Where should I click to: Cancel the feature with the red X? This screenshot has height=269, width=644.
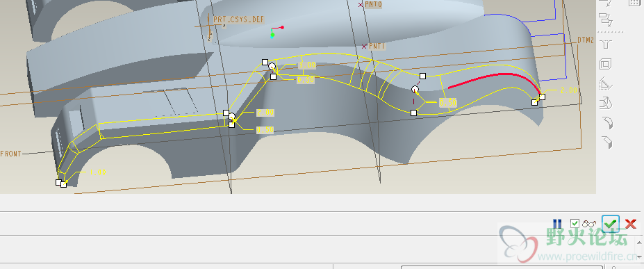[630, 224]
